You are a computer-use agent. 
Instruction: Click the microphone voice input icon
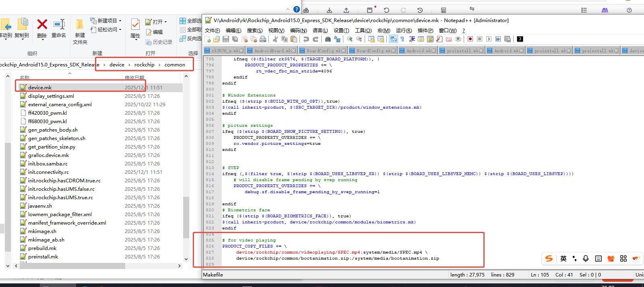click(x=586, y=258)
